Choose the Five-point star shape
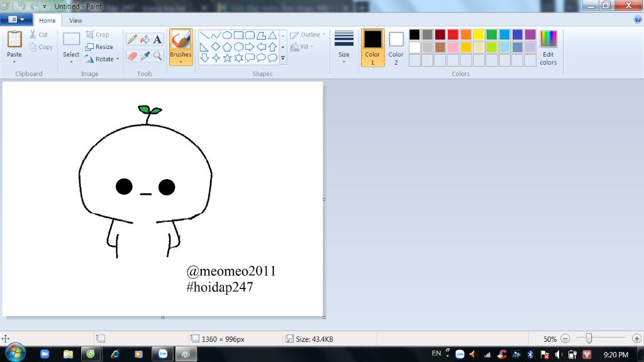Viewport: 644px width, 362px height. [227, 58]
